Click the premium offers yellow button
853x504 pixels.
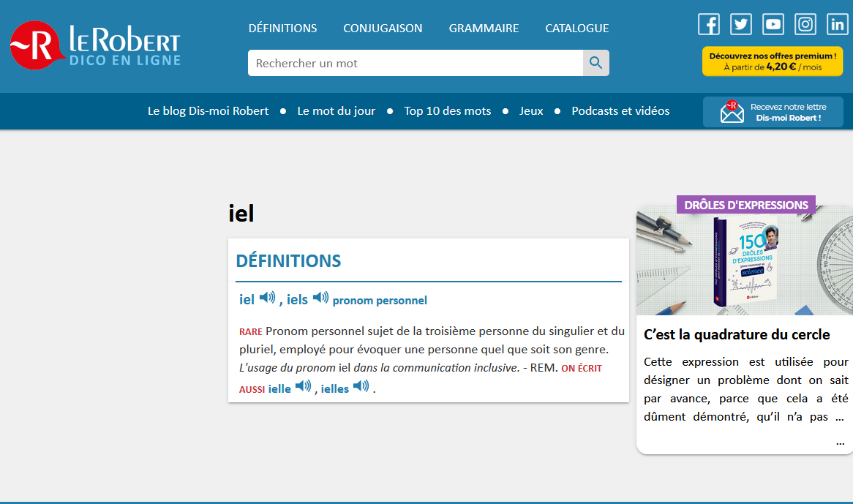773,61
